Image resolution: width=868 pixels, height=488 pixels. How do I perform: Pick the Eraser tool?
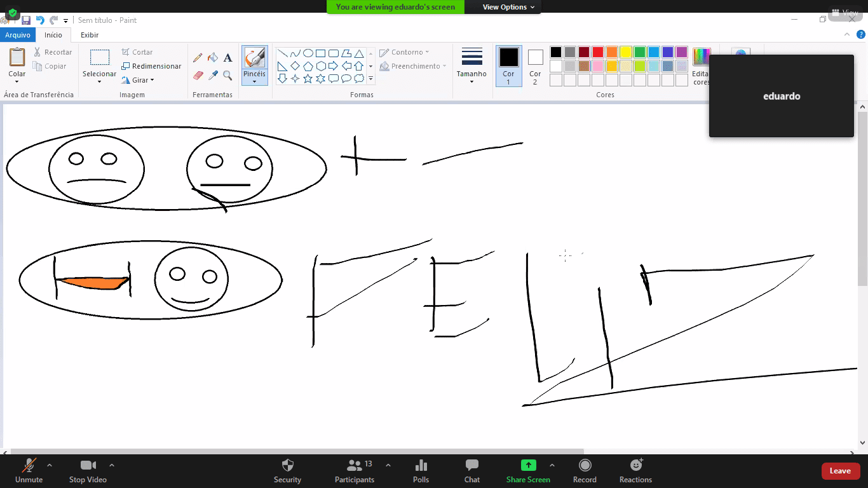(x=198, y=76)
